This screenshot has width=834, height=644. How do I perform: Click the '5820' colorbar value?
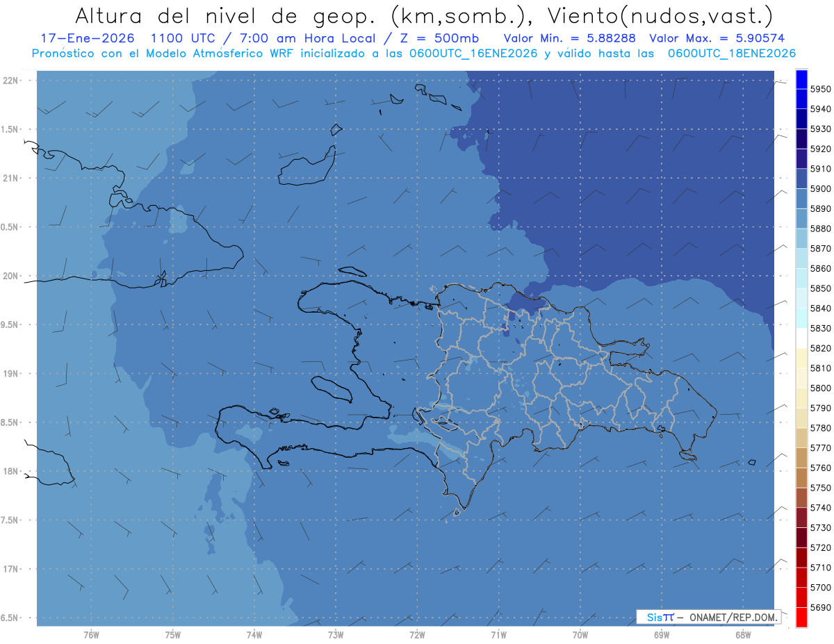click(x=820, y=348)
